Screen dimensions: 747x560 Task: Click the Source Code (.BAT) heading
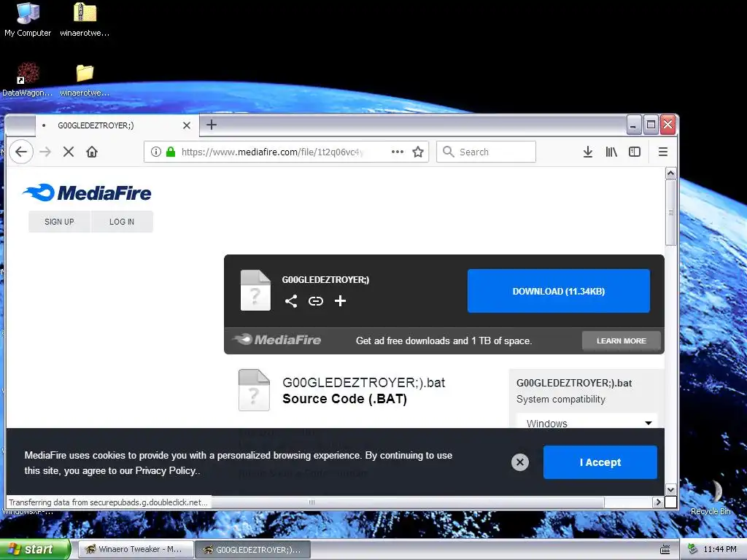344,399
